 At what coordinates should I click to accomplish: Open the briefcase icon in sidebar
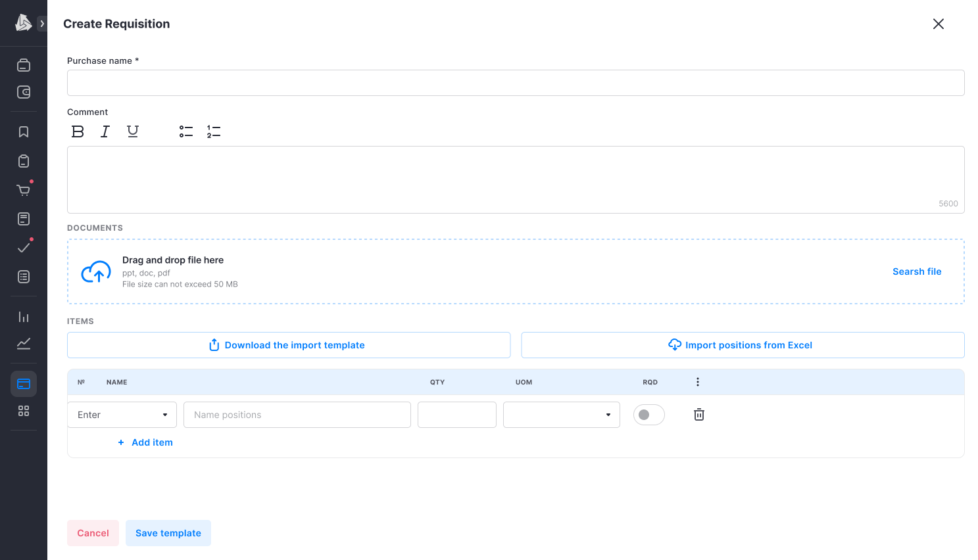point(24,65)
